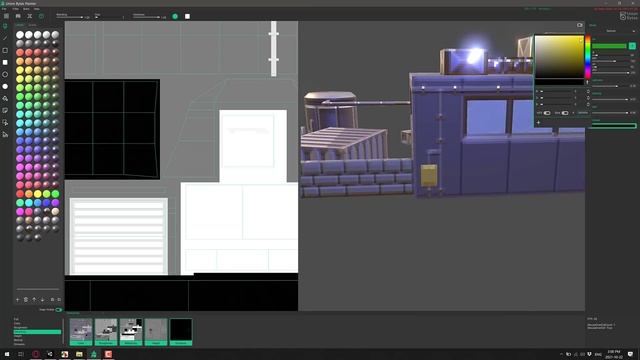
Task: Click the first icon in the top toolbar
Action: [6, 16]
